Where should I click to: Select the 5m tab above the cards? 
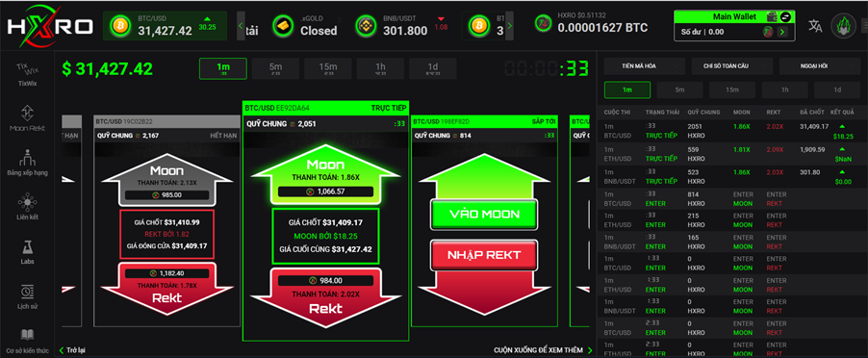pos(275,68)
